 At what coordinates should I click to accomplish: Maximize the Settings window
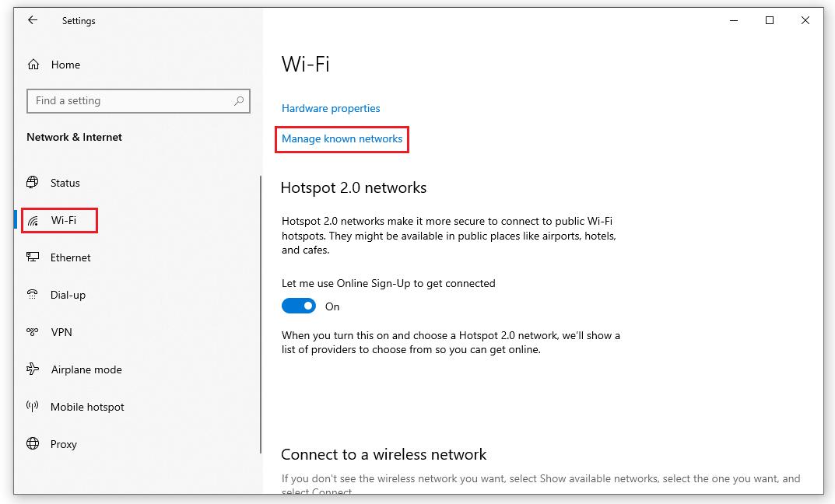[770, 20]
